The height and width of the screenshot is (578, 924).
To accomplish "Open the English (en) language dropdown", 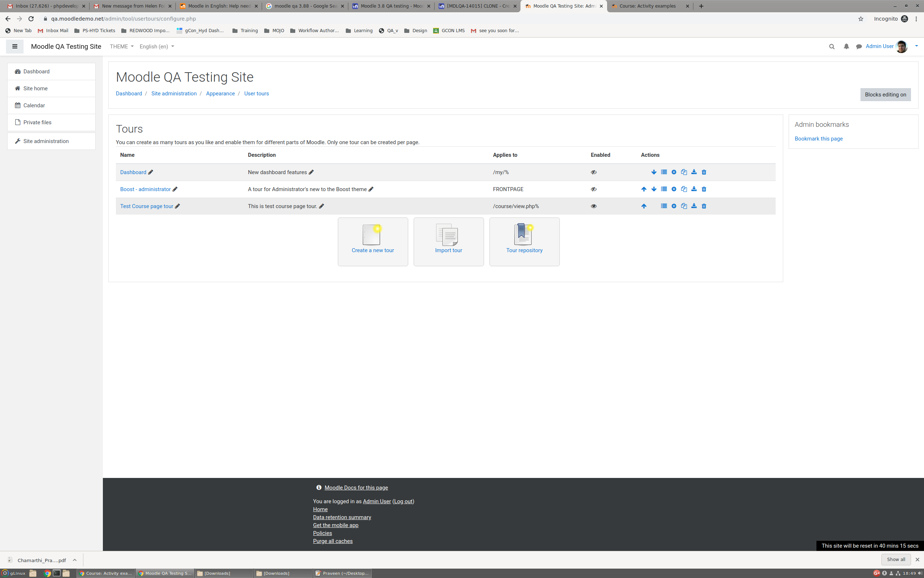I will [x=157, y=47].
